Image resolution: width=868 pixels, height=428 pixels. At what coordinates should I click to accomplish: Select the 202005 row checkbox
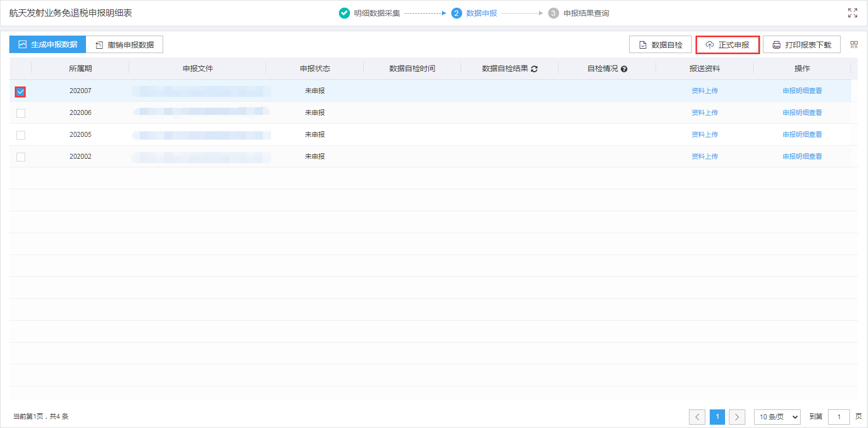click(x=21, y=135)
